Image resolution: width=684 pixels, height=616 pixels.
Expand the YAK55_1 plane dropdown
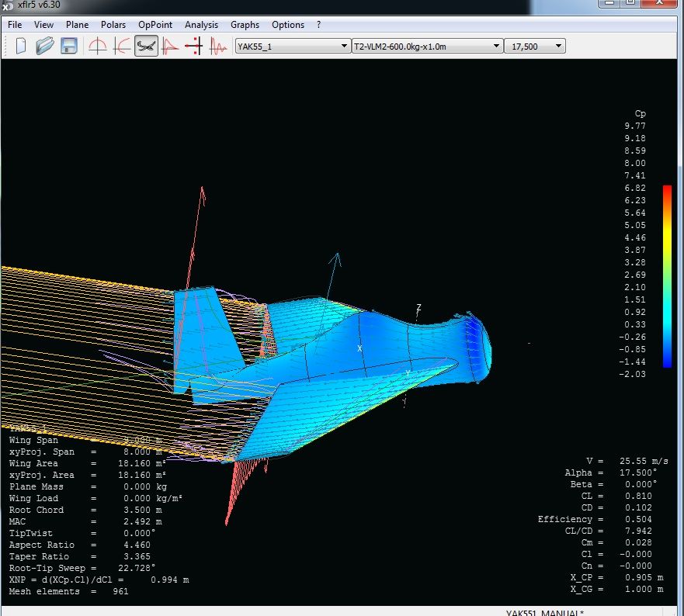292,47
